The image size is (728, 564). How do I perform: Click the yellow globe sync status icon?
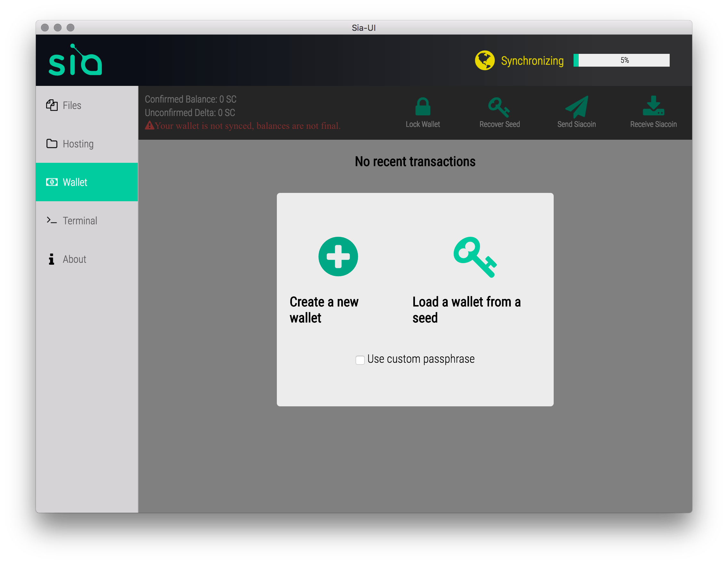484,60
